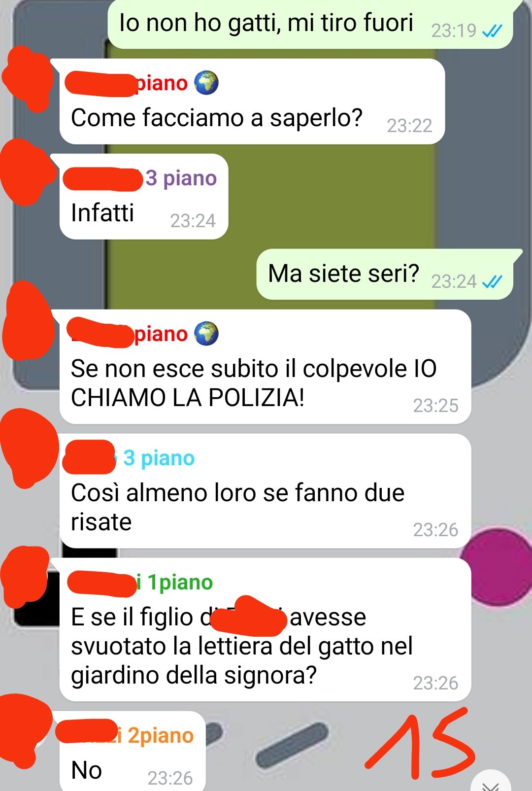The width and height of the screenshot is (532, 791).
Task: Tap the avatar beside 'Così almeno loro' message
Action: tap(30, 447)
